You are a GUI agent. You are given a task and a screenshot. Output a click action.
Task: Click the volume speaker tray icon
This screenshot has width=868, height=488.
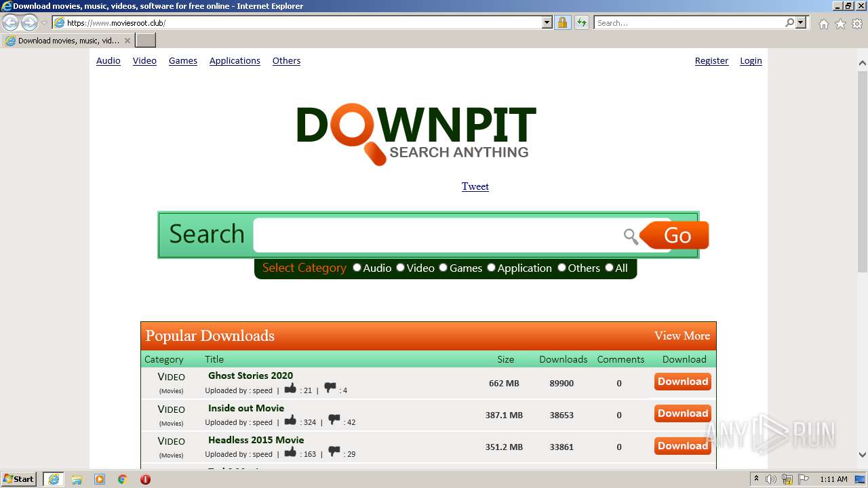pos(771,479)
